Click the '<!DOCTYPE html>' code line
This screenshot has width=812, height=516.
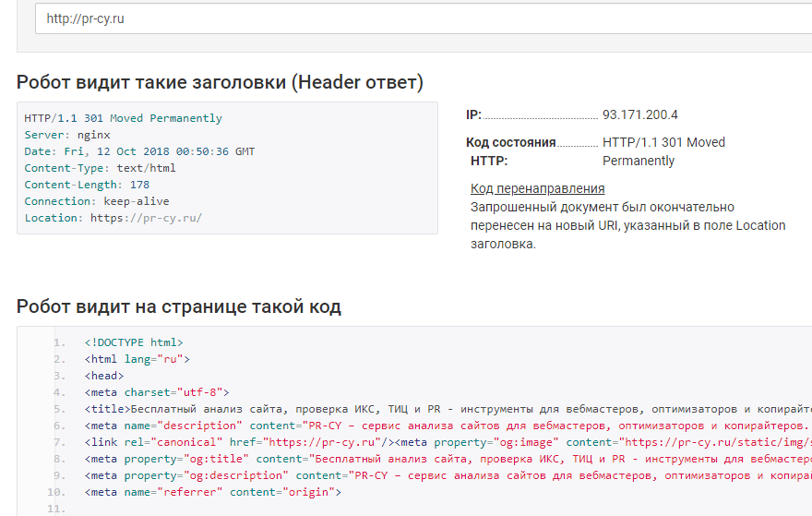(134, 342)
